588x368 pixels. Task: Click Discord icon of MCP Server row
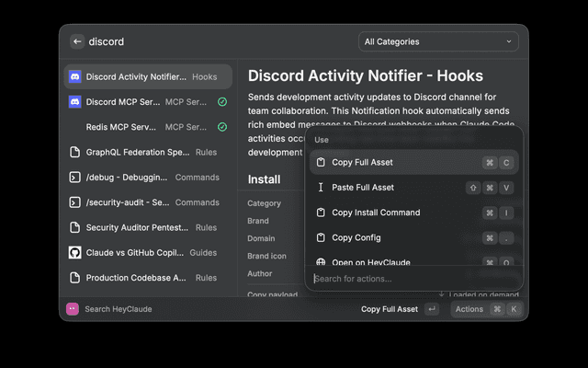[x=75, y=102]
